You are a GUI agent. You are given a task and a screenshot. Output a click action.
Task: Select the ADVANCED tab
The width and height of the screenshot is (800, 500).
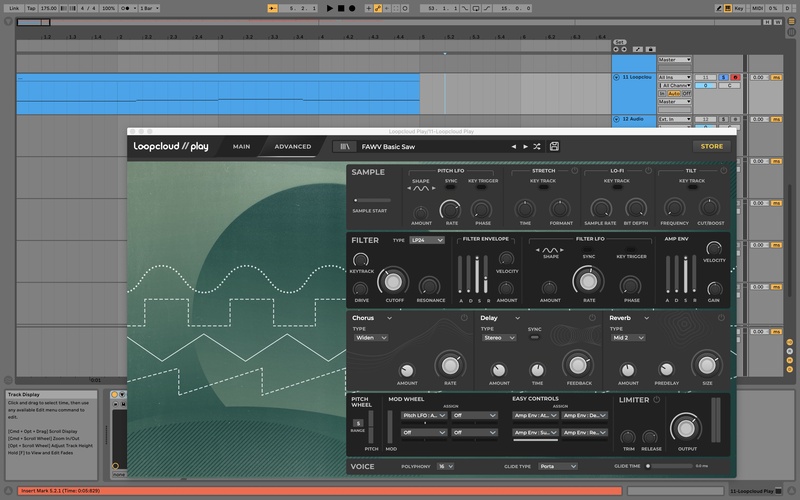(x=293, y=146)
